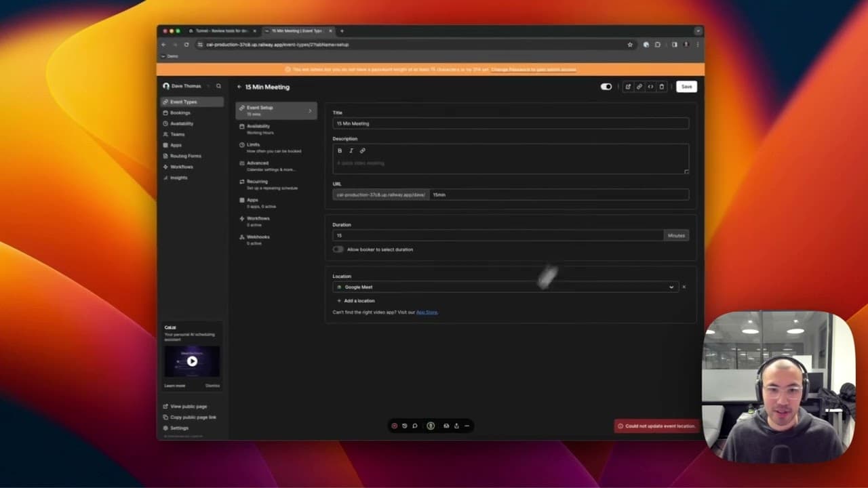Image resolution: width=868 pixels, height=488 pixels.
Task: Open a new browser tab
Action: 342,30
